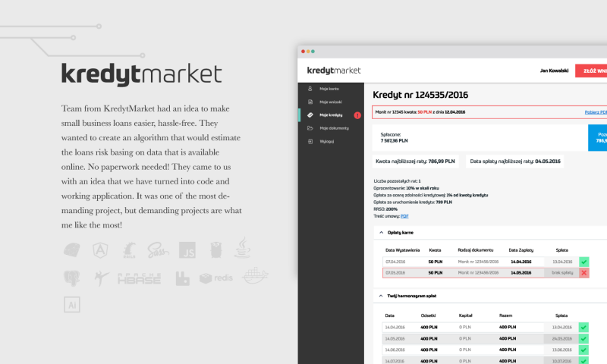The height and width of the screenshot is (364, 607).
Task: Click the Ruby gem technology icon
Action: click(x=72, y=250)
